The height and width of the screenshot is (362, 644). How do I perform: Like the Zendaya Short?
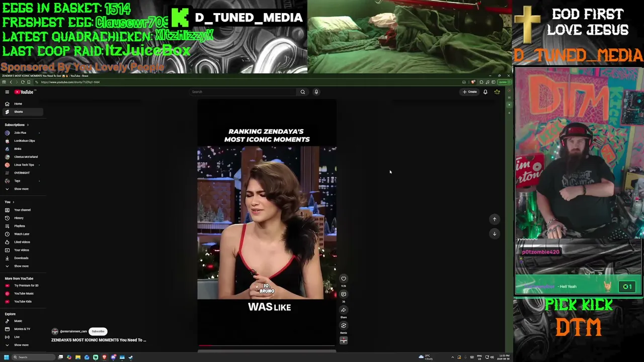344,279
